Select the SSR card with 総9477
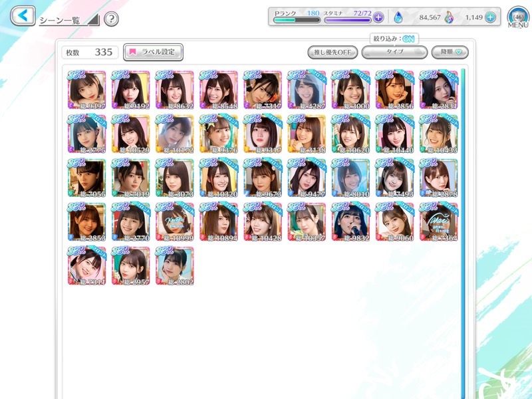This screenshot has height=399, width=532. [x=307, y=178]
